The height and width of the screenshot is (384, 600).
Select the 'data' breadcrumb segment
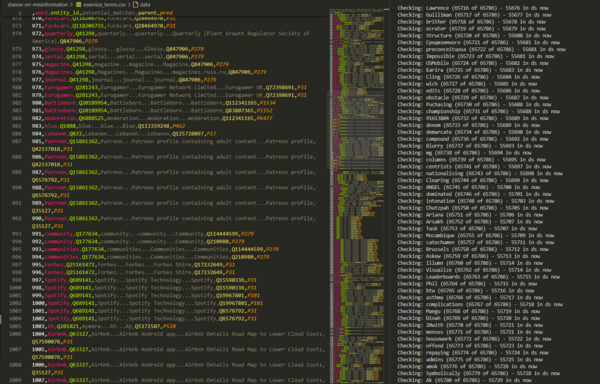(145, 5)
